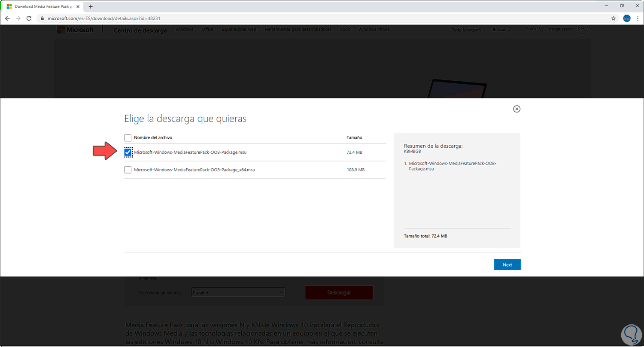This screenshot has height=347, width=644.
Task: Click the Iniciar sesión link
Action: (x=562, y=29)
